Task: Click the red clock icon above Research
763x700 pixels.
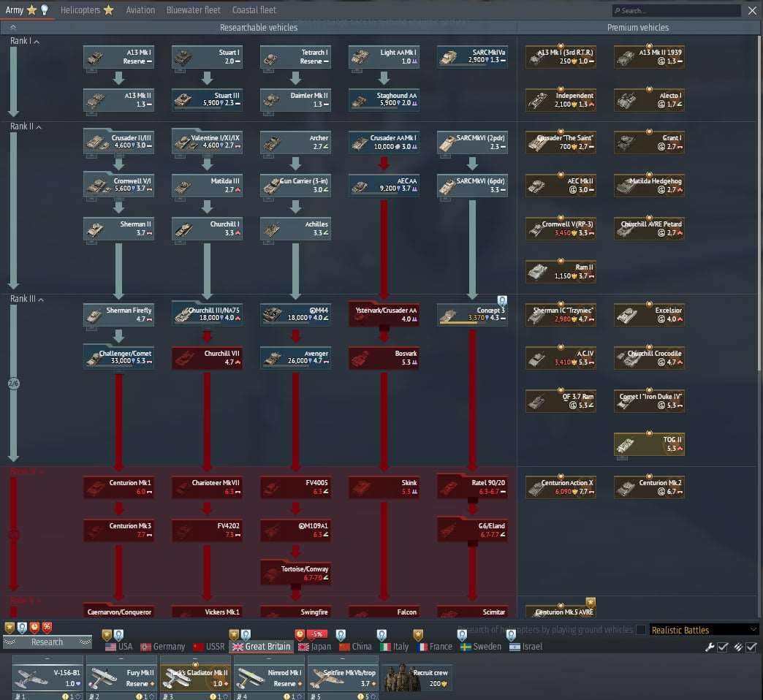Action: 34,628
